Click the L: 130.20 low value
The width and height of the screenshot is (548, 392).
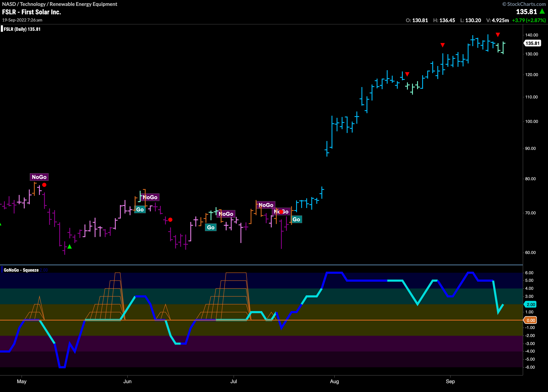[x=470, y=20]
